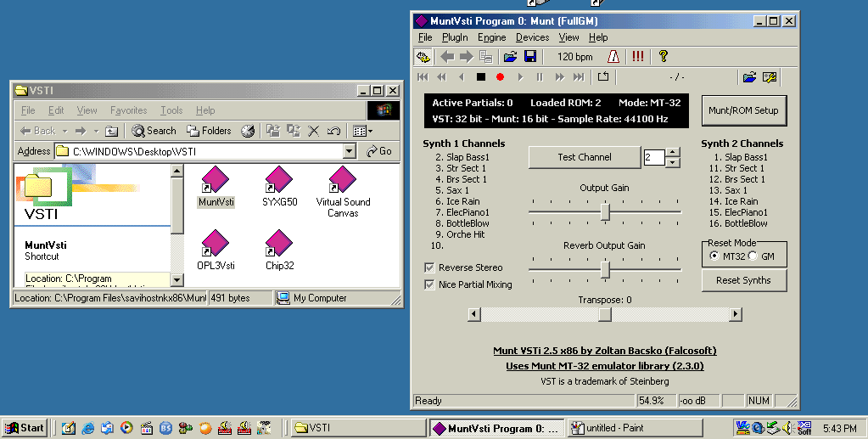868x439 pixels.
Task: Click the test channel number input field
Action: click(654, 157)
